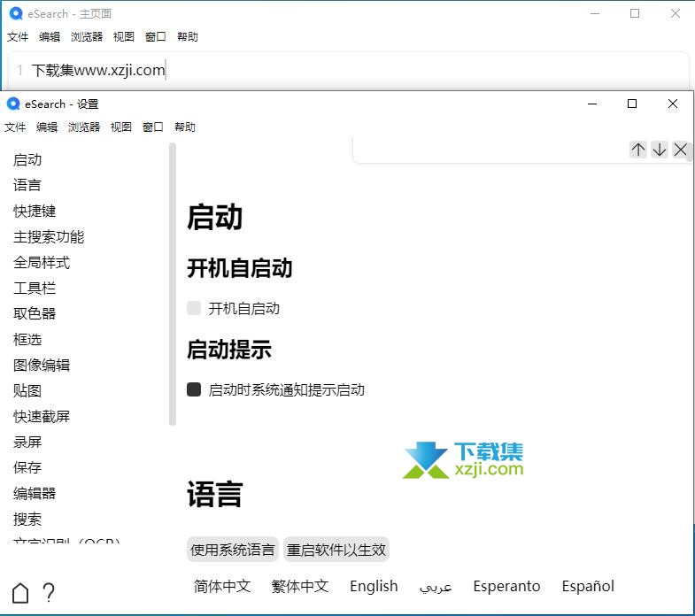The image size is (695, 616).
Task: Jump to the next search result with the down arrow
Action: (660, 150)
